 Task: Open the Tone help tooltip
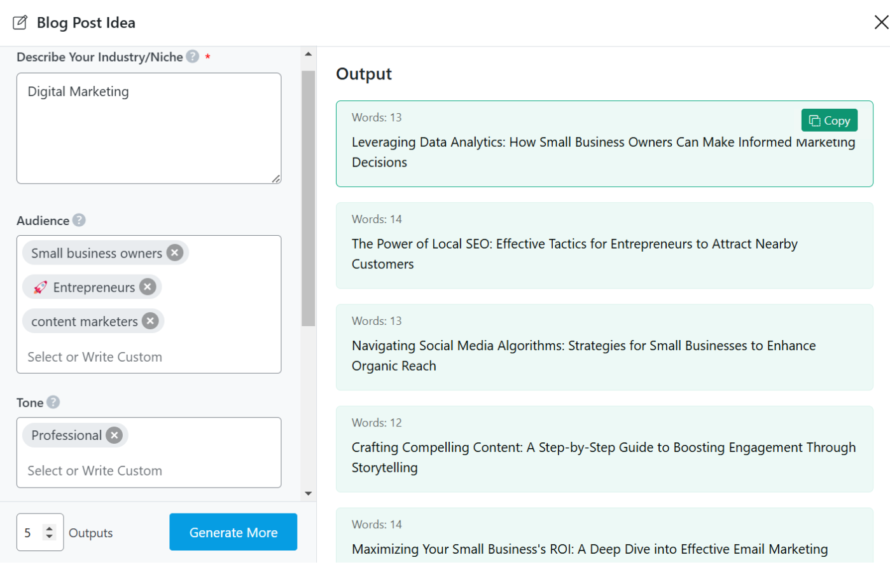pyautogui.click(x=54, y=402)
